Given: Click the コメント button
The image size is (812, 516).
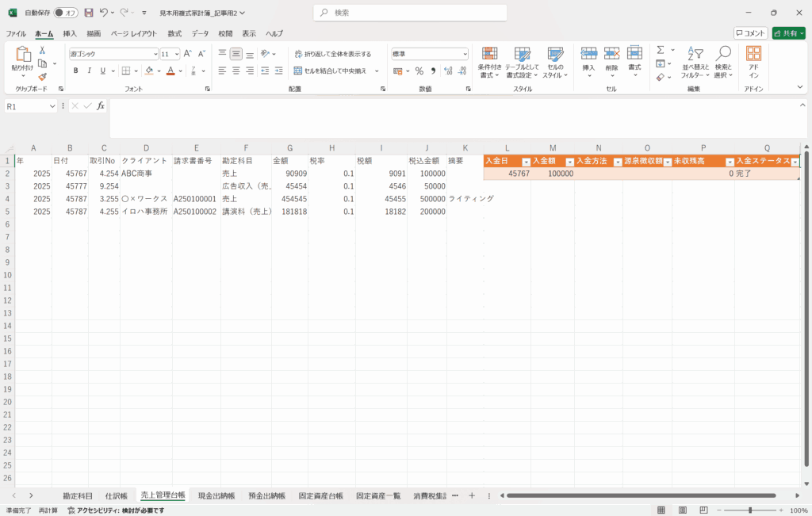Looking at the screenshot, I should [x=750, y=33].
